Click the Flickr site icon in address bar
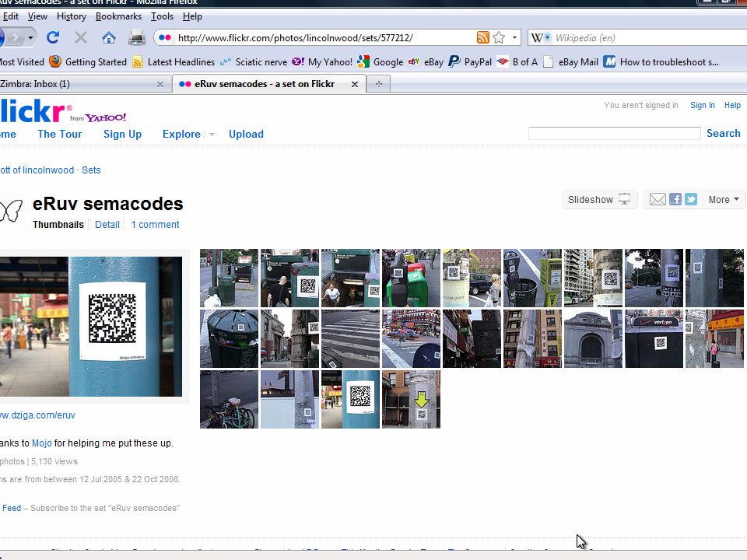Image resolution: width=747 pixels, height=560 pixels. pos(165,37)
